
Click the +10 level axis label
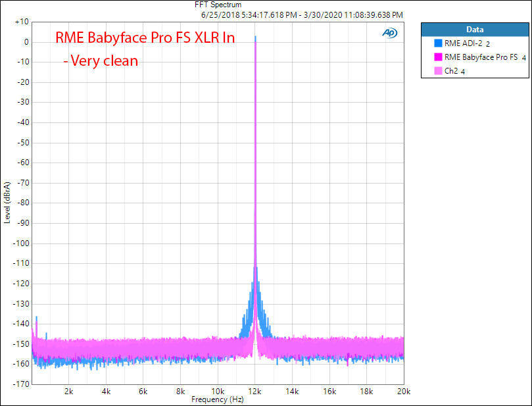tap(22, 22)
